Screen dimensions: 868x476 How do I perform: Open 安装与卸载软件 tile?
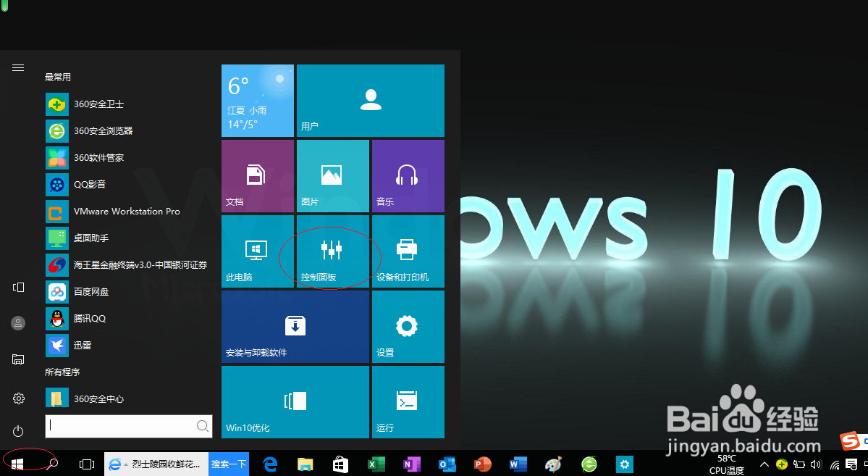pos(295,326)
